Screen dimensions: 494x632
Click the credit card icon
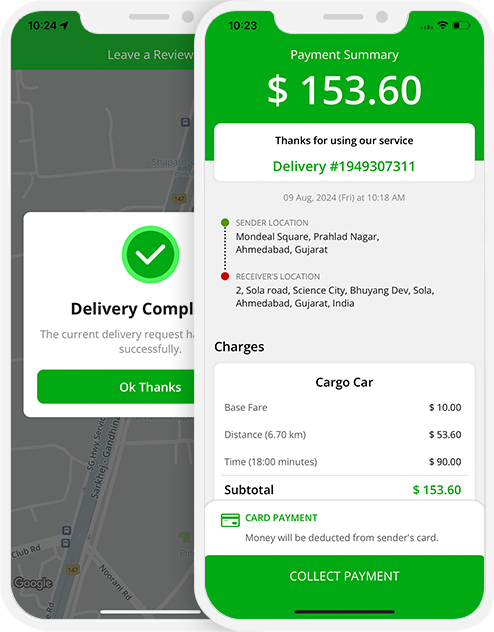pos(230,520)
